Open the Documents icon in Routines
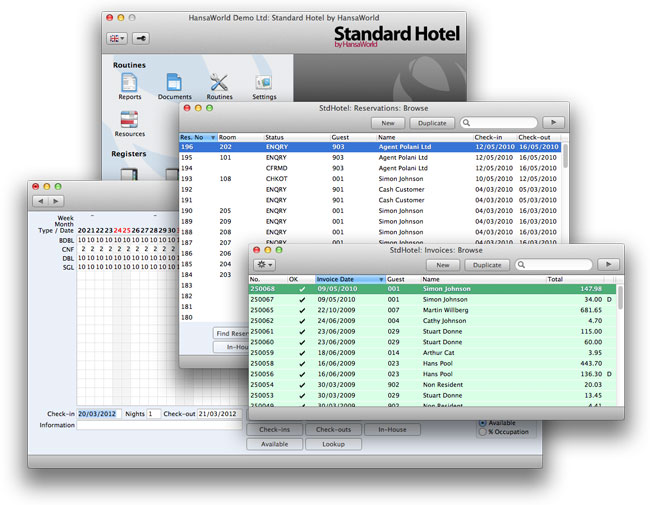This screenshot has width=650, height=505. pos(174,86)
